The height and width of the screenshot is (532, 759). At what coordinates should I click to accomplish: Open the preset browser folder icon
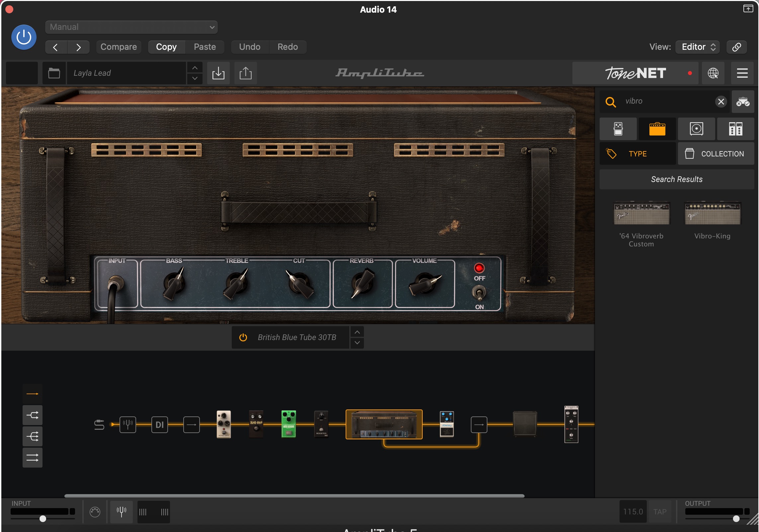point(54,73)
